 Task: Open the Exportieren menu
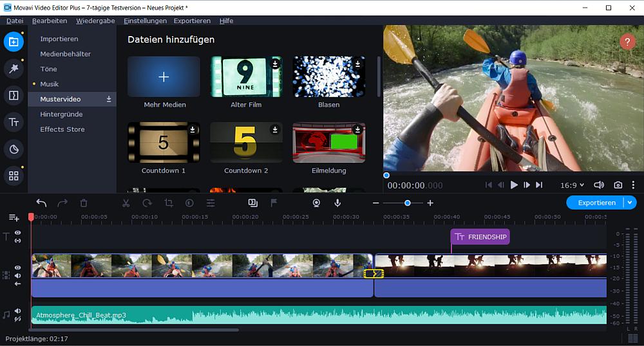[192, 21]
